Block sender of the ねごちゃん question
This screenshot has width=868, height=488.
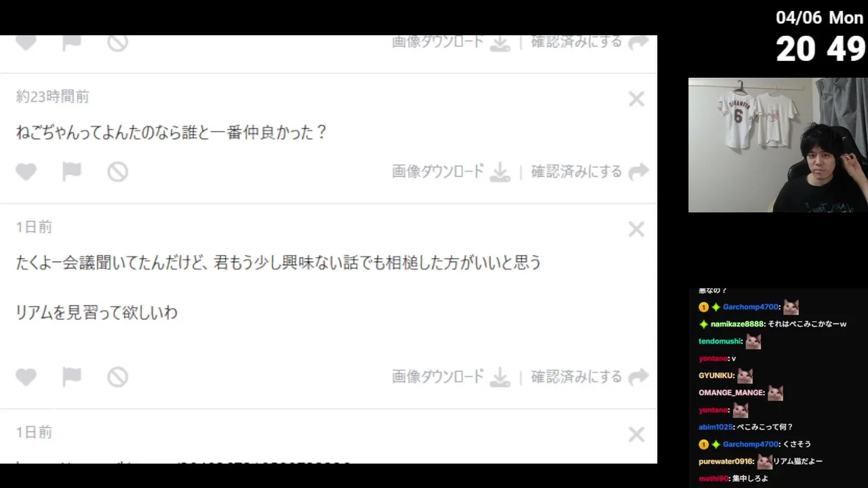click(117, 171)
